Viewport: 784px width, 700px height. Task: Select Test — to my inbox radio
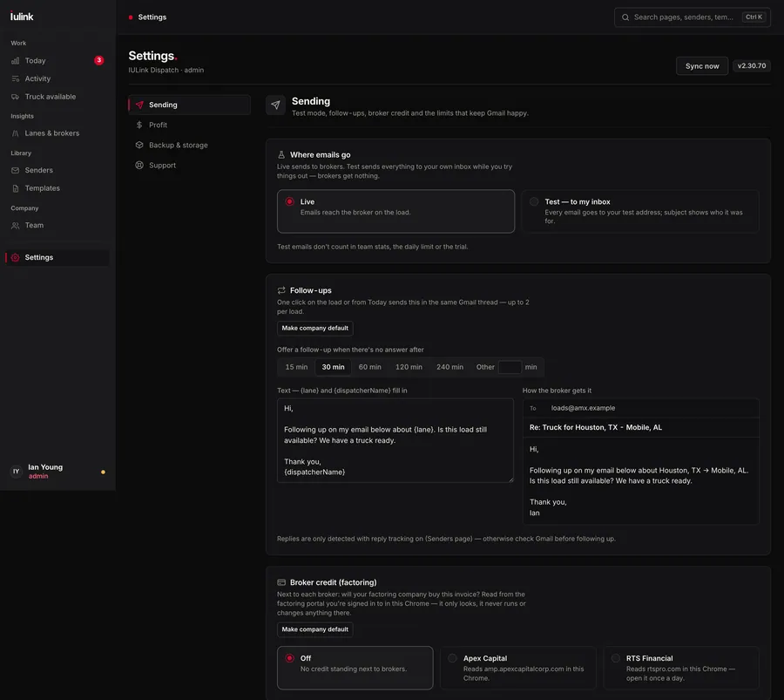pos(534,201)
